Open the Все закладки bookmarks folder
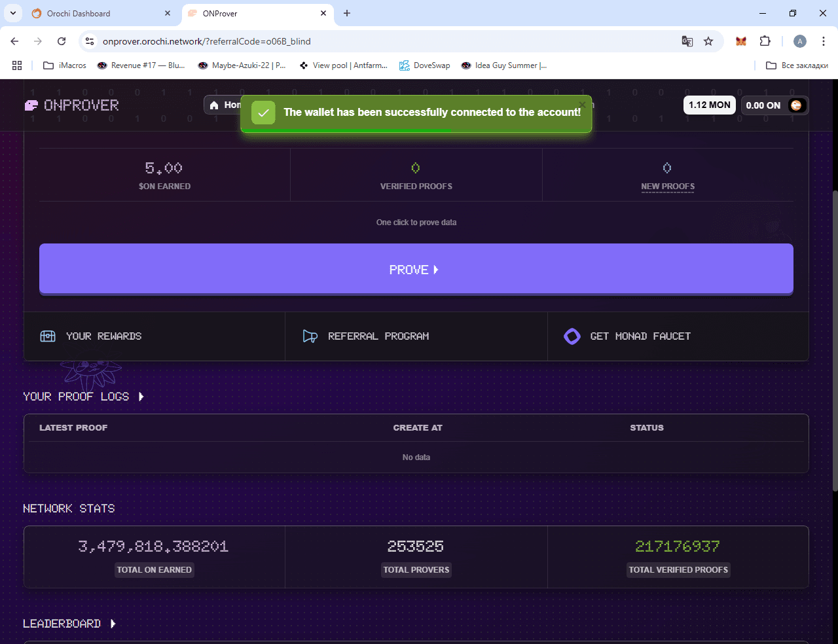 coord(797,65)
